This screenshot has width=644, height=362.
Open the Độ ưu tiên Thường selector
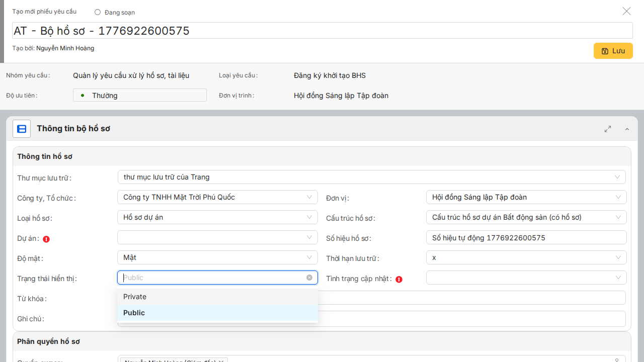(139, 96)
